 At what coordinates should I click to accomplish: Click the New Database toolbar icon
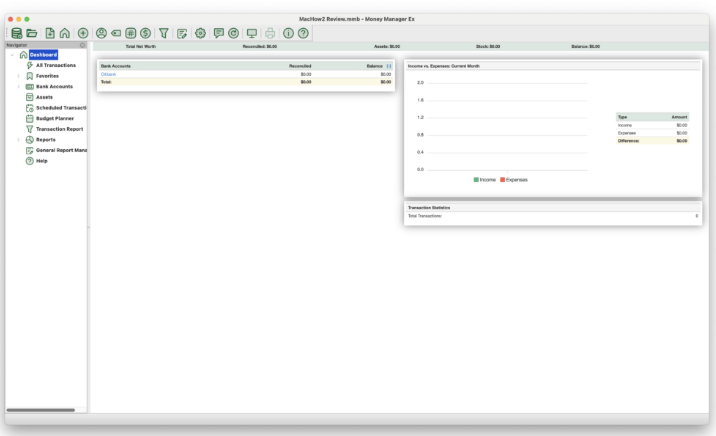[16, 33]
